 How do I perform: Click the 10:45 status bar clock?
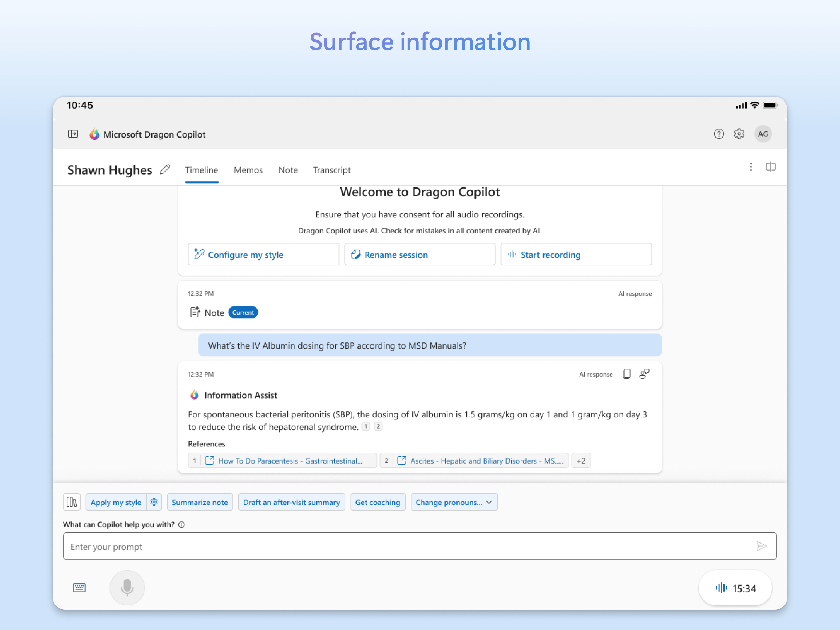[x=80, y=105]
